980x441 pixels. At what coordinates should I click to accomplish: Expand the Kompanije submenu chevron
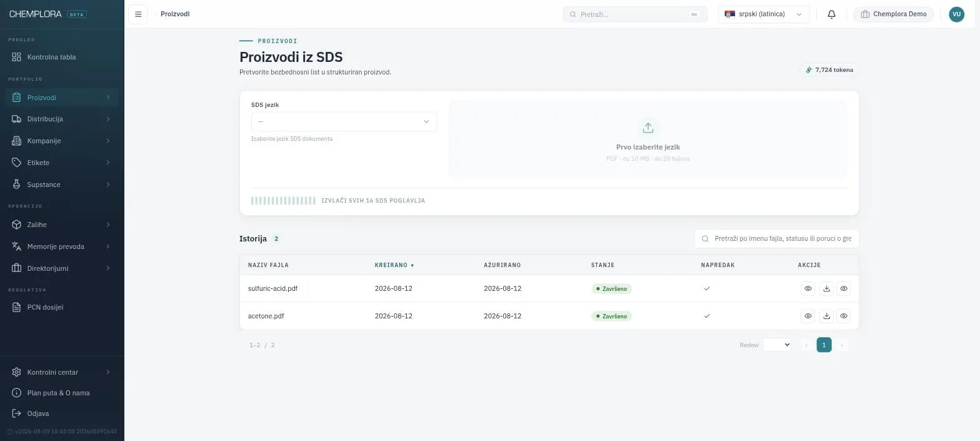pyautogui.click(x=108, y=141)
